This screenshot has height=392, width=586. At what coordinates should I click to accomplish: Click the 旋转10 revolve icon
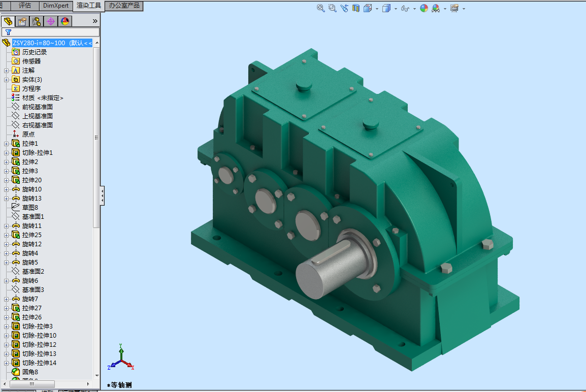pos(16,189)
